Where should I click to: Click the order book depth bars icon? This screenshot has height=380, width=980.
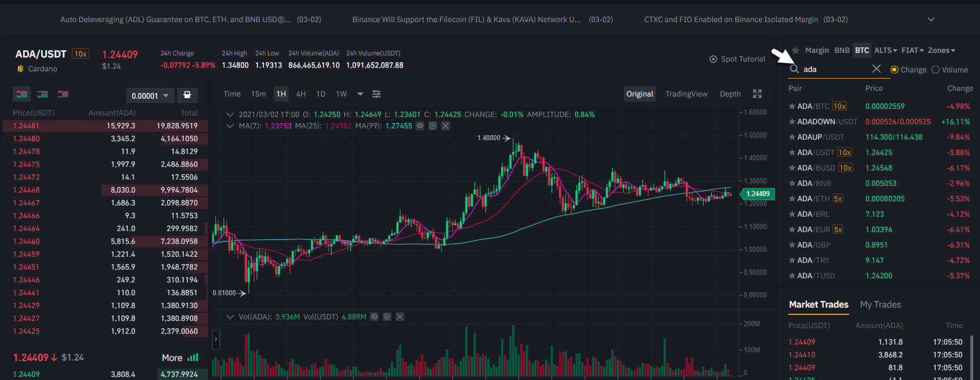tap(193, 357)
